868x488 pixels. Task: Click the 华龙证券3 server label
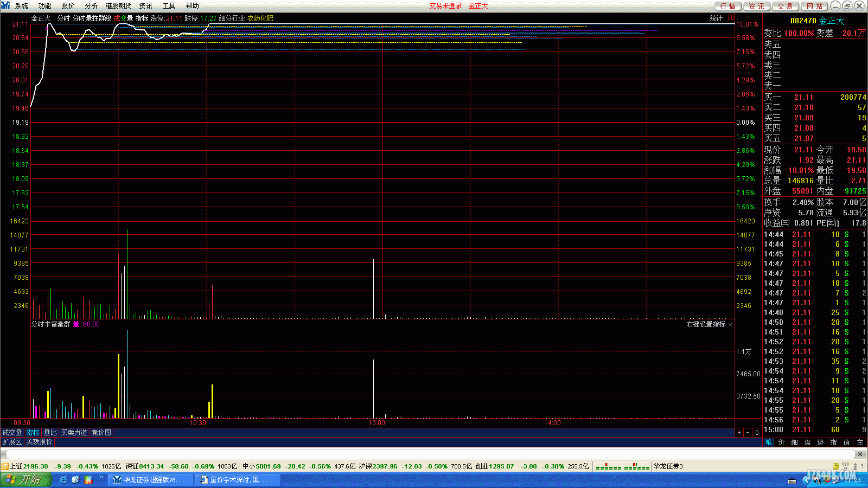(x=668, y=466)
